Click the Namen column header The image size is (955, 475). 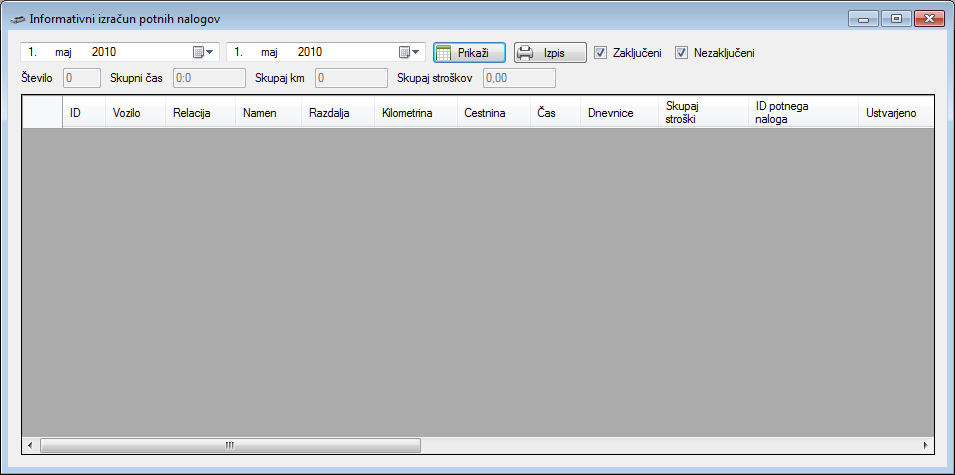pyautogui.click(x=267, y=113)
